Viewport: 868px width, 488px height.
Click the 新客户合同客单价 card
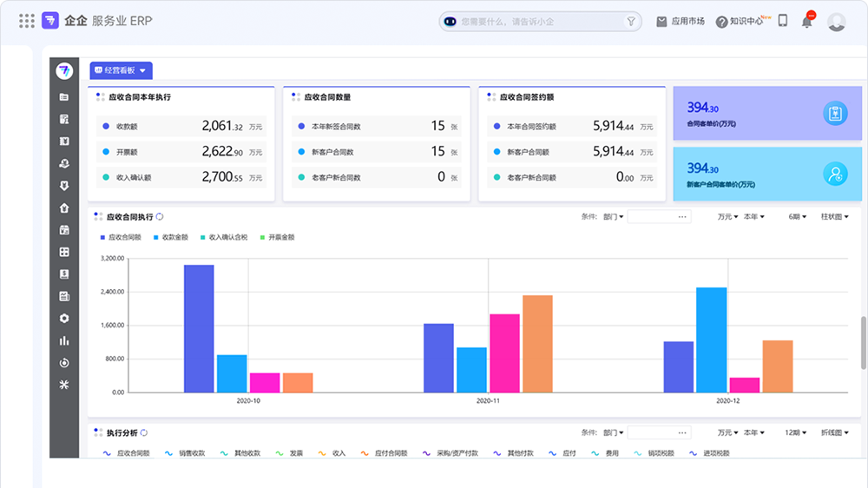click(x=767, y=174)
